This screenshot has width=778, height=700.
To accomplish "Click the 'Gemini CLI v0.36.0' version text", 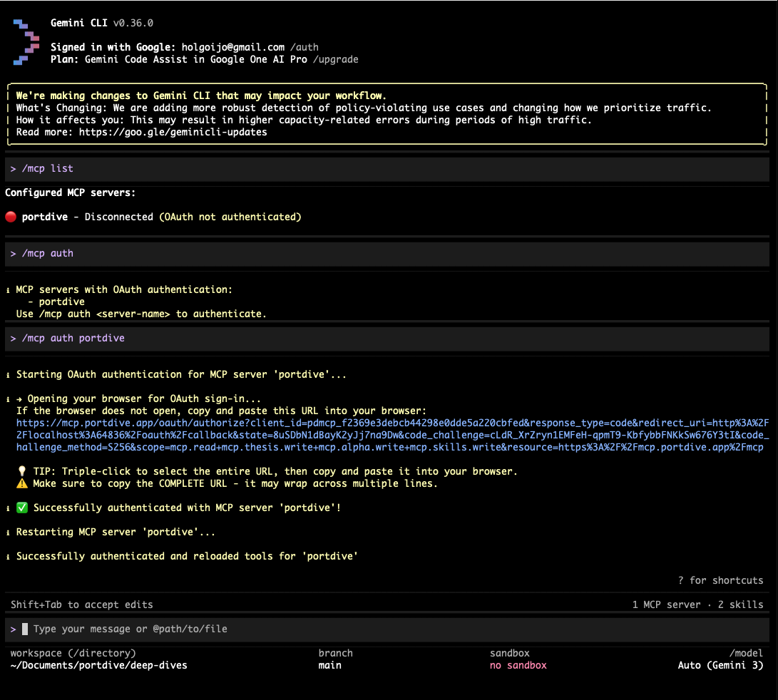I will point(102,23).
